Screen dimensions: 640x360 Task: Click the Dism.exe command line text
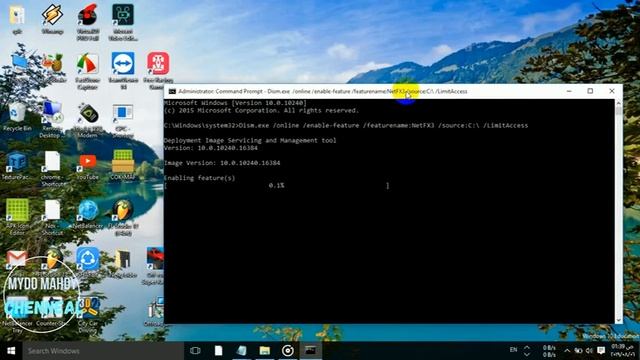(x=383, y=125)
